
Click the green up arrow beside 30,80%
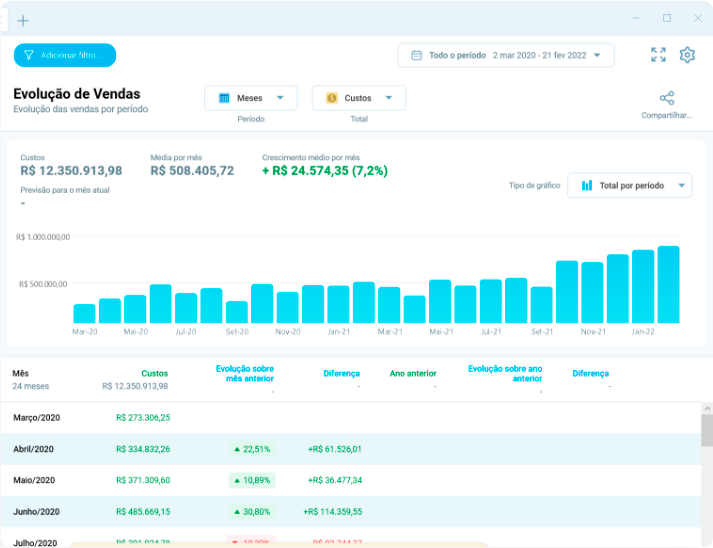pyautogui.click(x=237, y=512)
